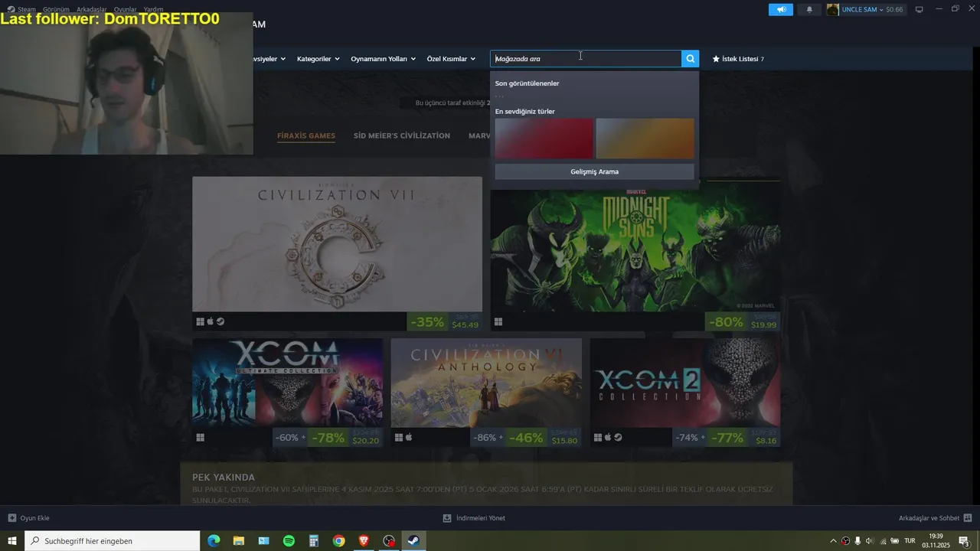Show hidden system tray icons

(x=833, y=541)
